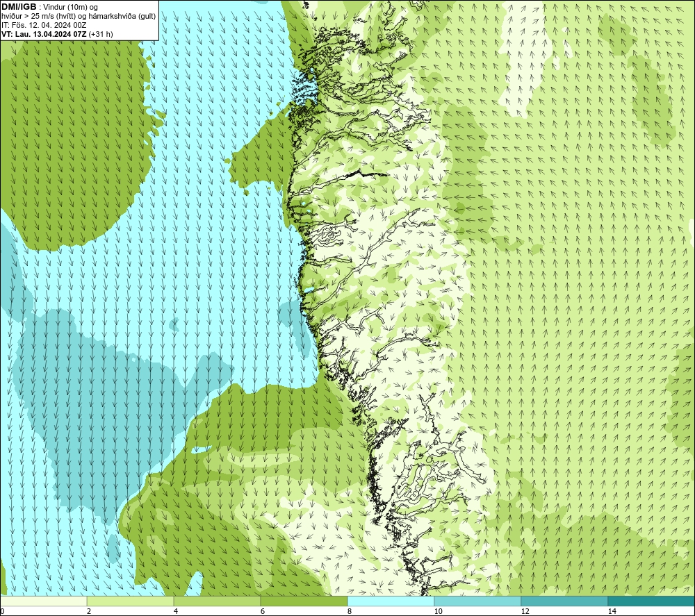Click the 'DMI/IGB' title text

click(19, 7)
